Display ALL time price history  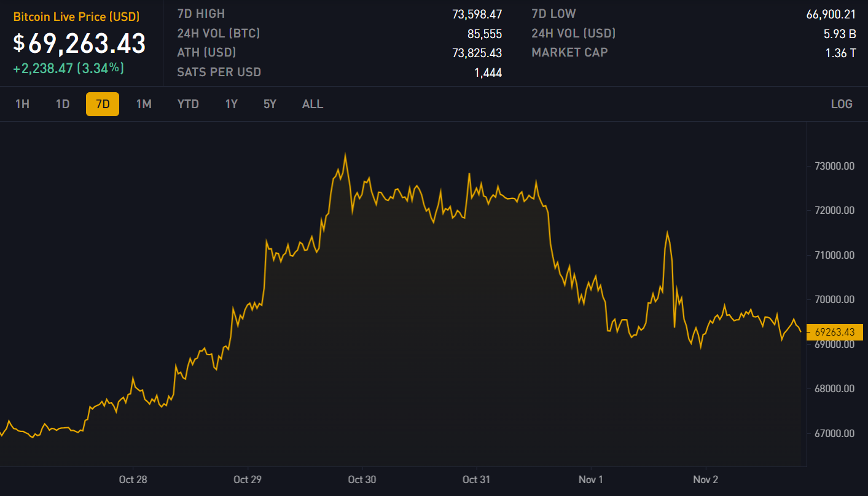point(312,104)
